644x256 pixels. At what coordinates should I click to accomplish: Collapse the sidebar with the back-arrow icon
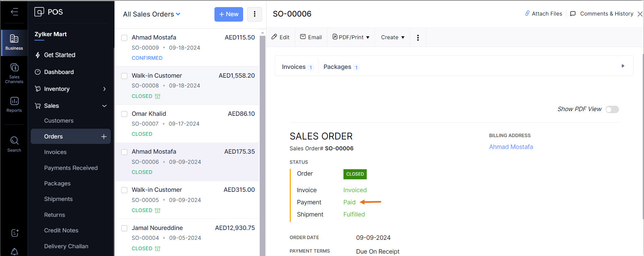14,12
